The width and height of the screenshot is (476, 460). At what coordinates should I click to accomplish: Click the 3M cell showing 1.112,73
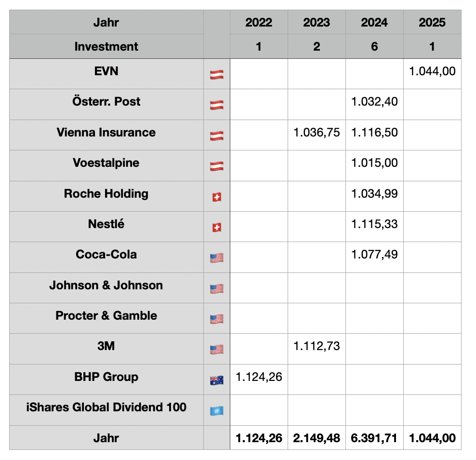(x=317, y=346)
